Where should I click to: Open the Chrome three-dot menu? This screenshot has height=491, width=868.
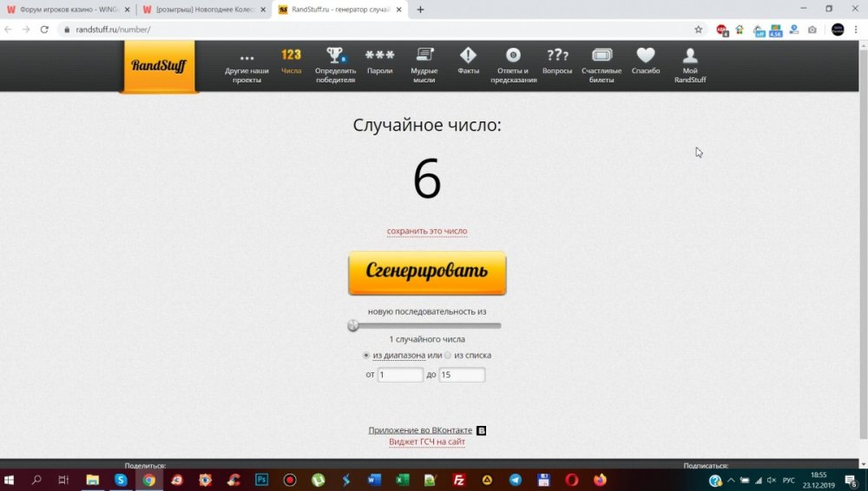click(x=856, y=29)
